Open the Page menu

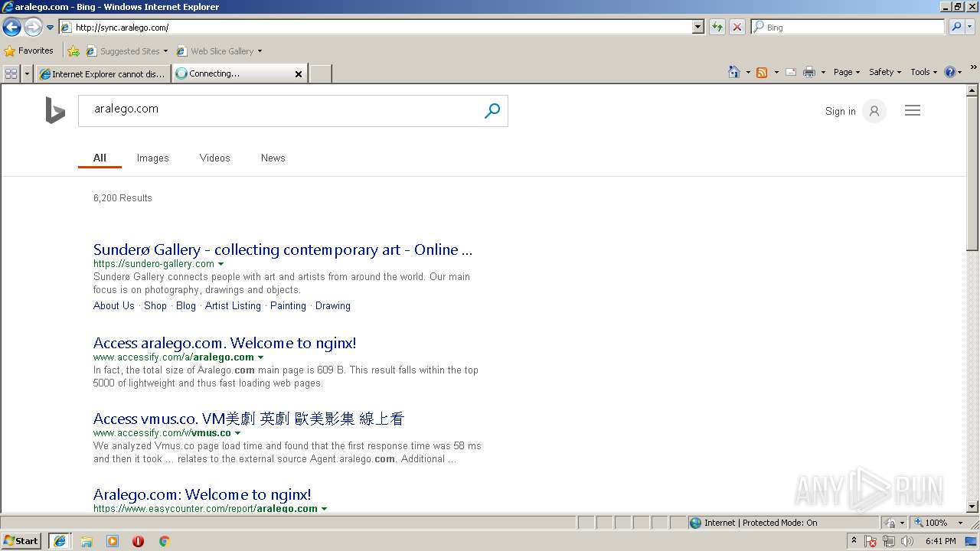pyautogui.click(x=847, y=72)
